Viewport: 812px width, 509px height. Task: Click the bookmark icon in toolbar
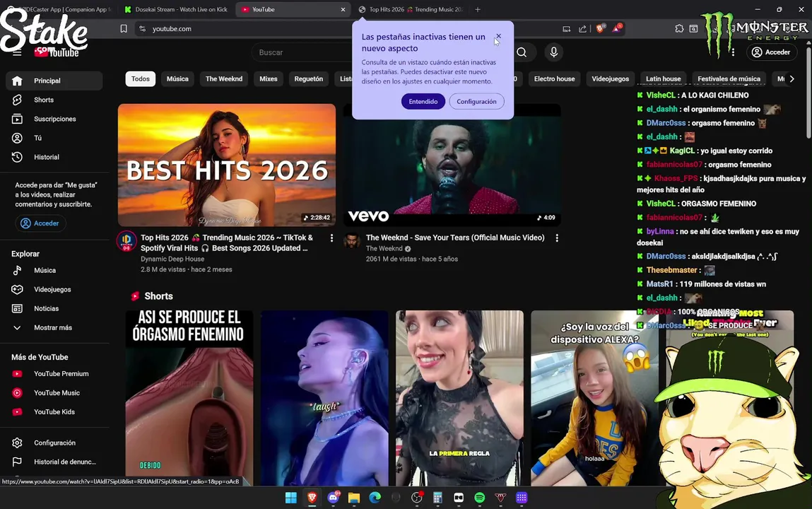coord(123,29)
